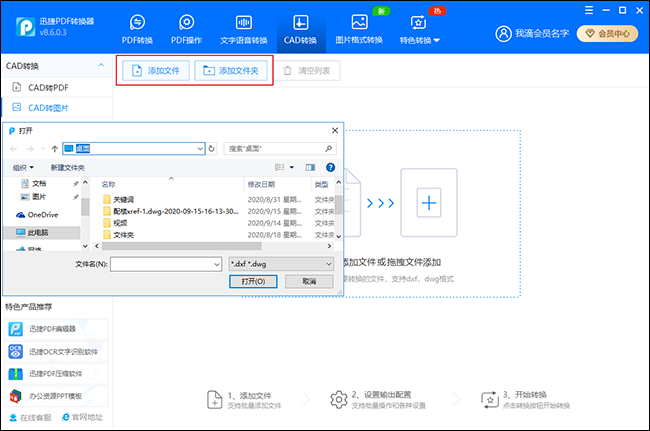Select OneDrive in the navigation pane

coord(43,215)
